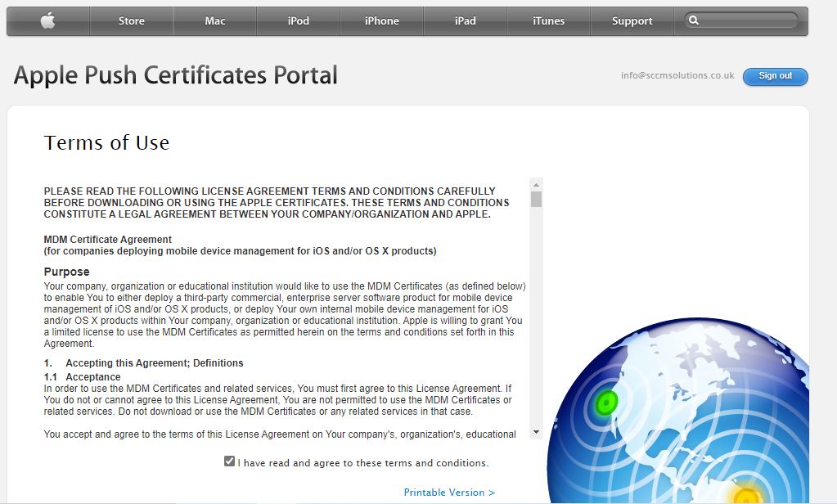Open the Mac navigation tab
This screenshot has width=837, height=504.
click(x=215, y=21)
